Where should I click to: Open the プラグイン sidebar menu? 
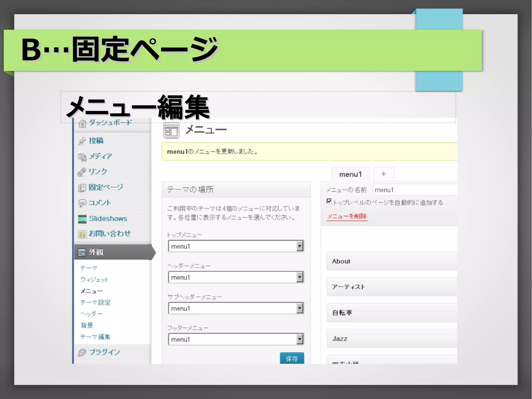pos(104,352)
